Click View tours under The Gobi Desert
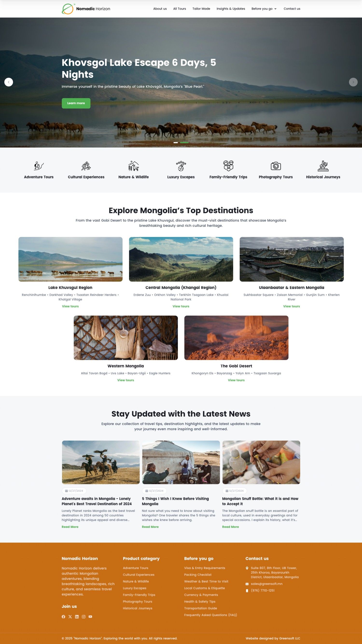The height and width of the screenshot is (644, 362). [236, 380]
